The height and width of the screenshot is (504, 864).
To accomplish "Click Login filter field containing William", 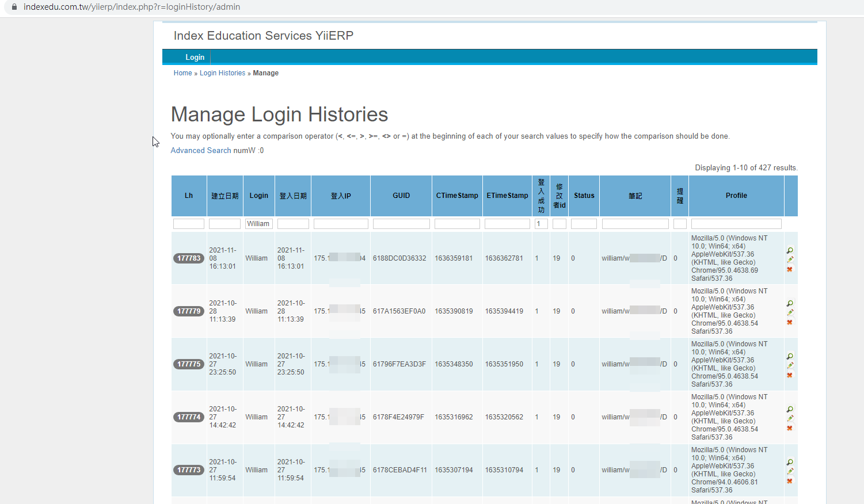I will [258, 224].
